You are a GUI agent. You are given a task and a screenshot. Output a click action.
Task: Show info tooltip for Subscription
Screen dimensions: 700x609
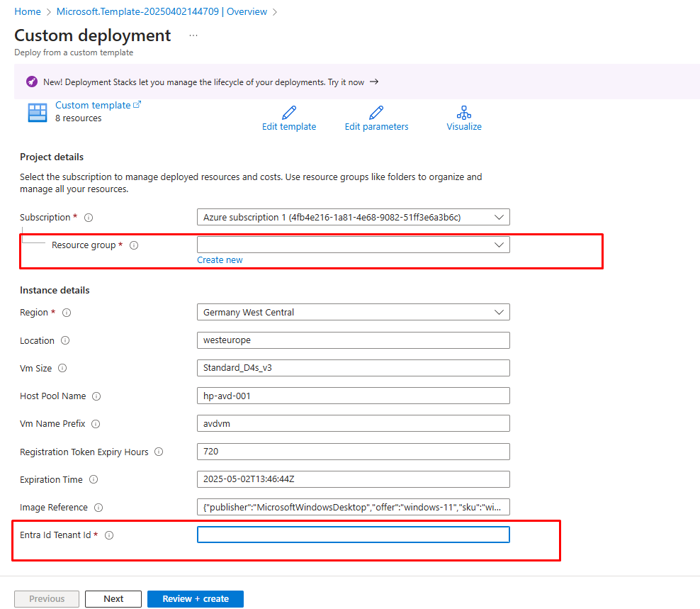point(89,218)
